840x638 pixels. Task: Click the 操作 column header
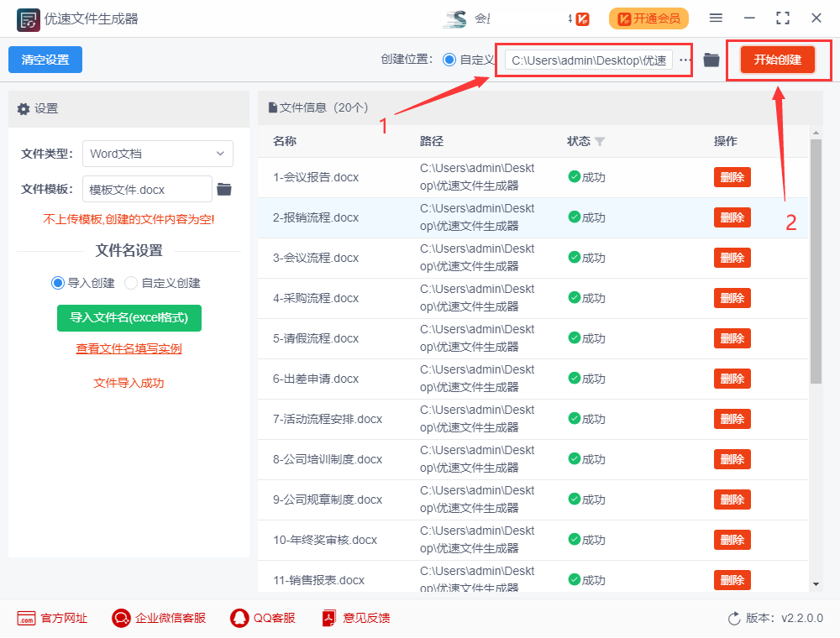click(x=726, y=141)
